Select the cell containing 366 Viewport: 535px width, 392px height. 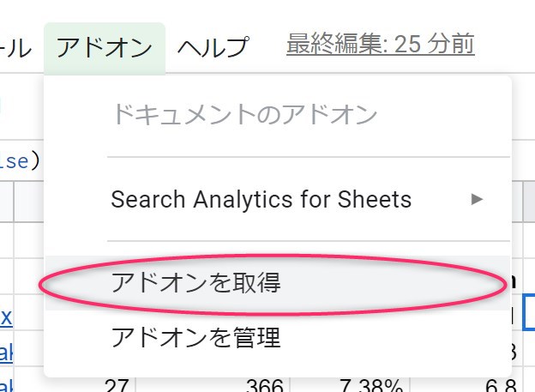click(x=263, y=385)
